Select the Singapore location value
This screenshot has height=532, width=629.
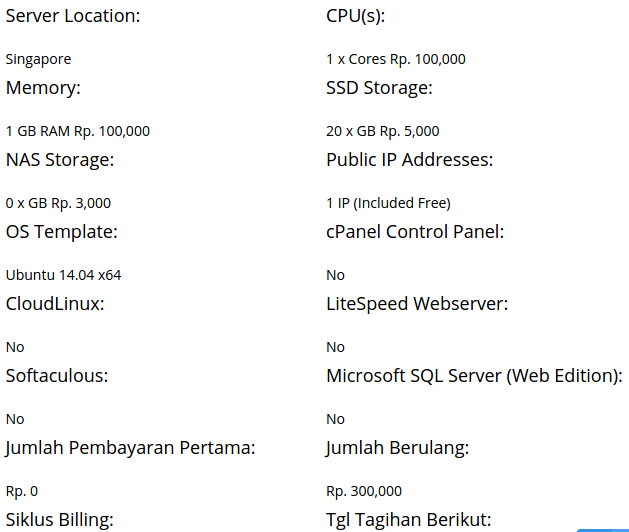pyautogui.click(x=38, y=59)
